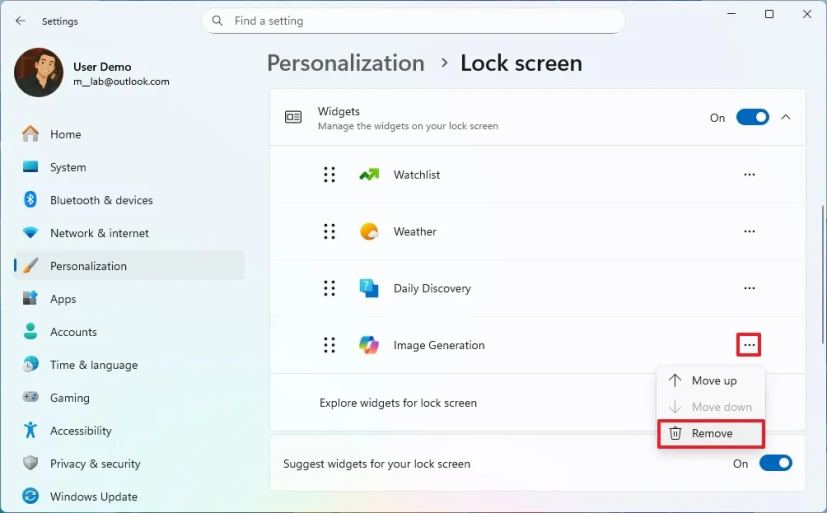Collapse the Widgets section chevron

785,117
